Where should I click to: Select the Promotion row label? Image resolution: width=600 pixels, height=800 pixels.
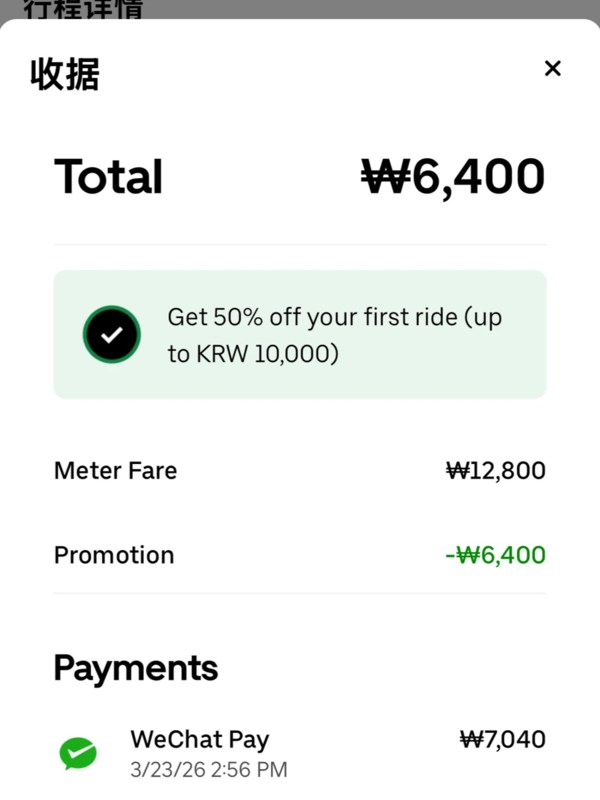point(114,555)
